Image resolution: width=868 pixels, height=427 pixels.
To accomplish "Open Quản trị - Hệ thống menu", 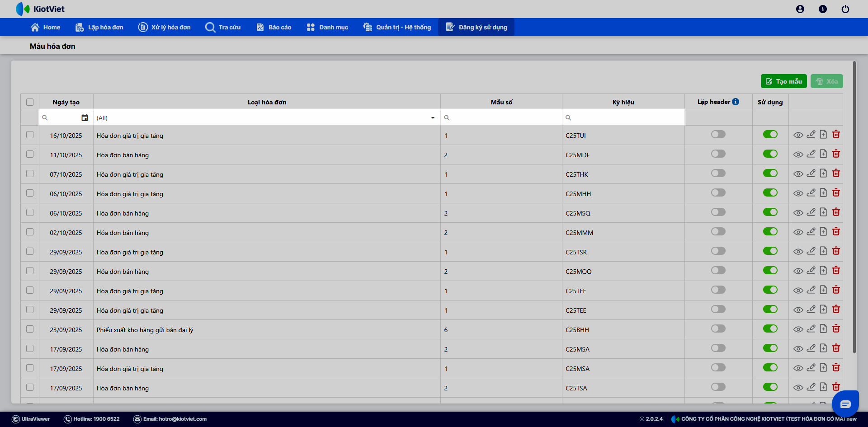I will coord(397,27).
